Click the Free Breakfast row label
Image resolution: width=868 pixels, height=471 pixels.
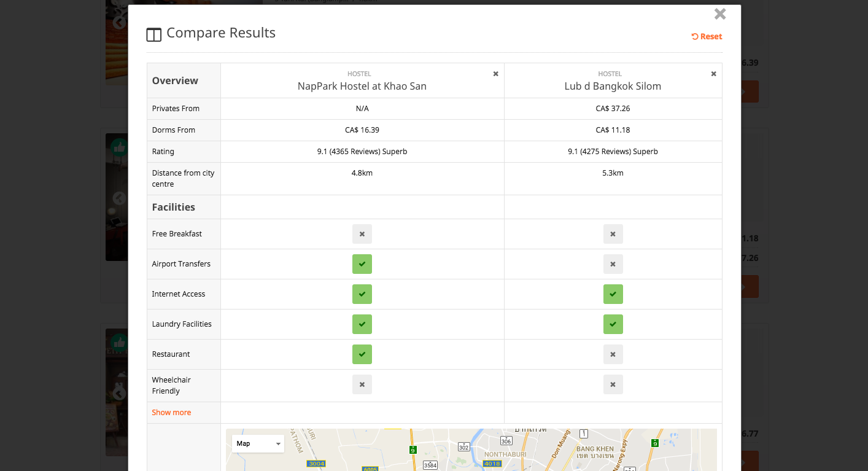177,234
